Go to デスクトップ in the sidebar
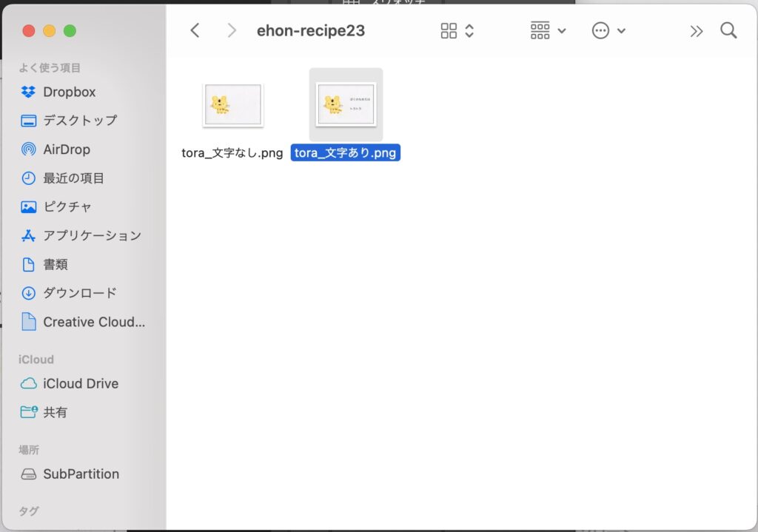 (x=79, y=121)
